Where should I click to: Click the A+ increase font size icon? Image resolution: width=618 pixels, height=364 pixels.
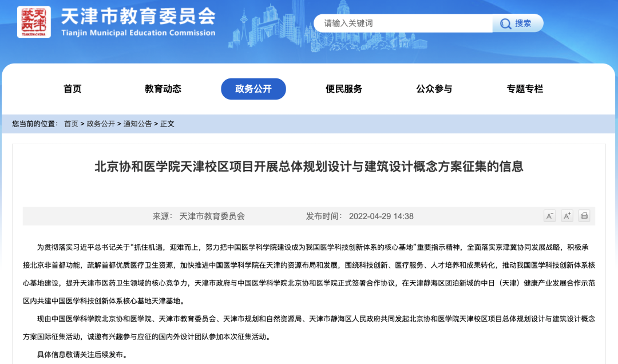[566, 216]
